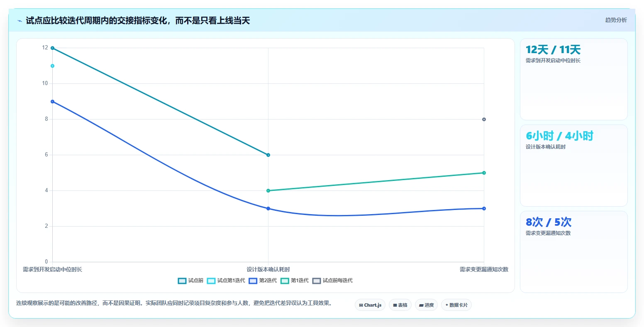Click the 表格 pill button
The image size is (644, 327).
click(400, 305)
